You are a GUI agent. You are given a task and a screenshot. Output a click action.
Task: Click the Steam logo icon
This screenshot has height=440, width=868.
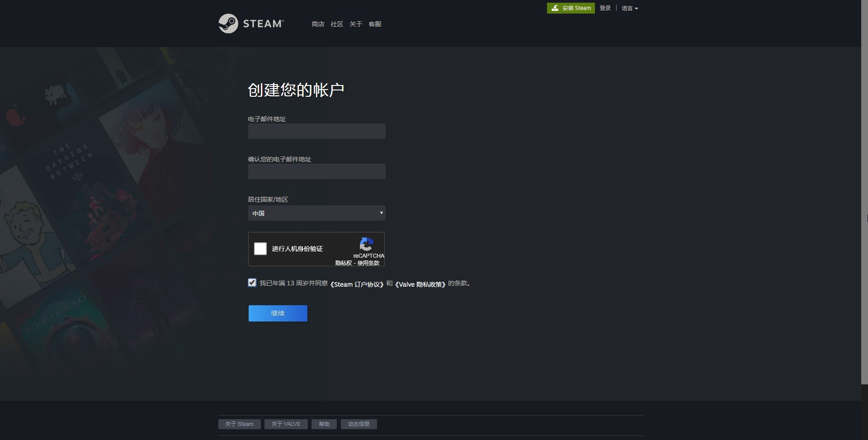[x=228, y=24]
